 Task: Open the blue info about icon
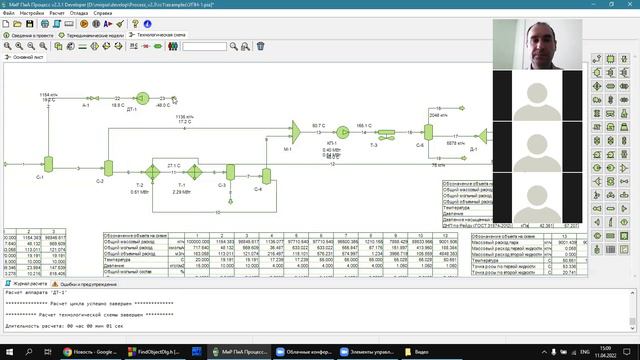(147, 24)
